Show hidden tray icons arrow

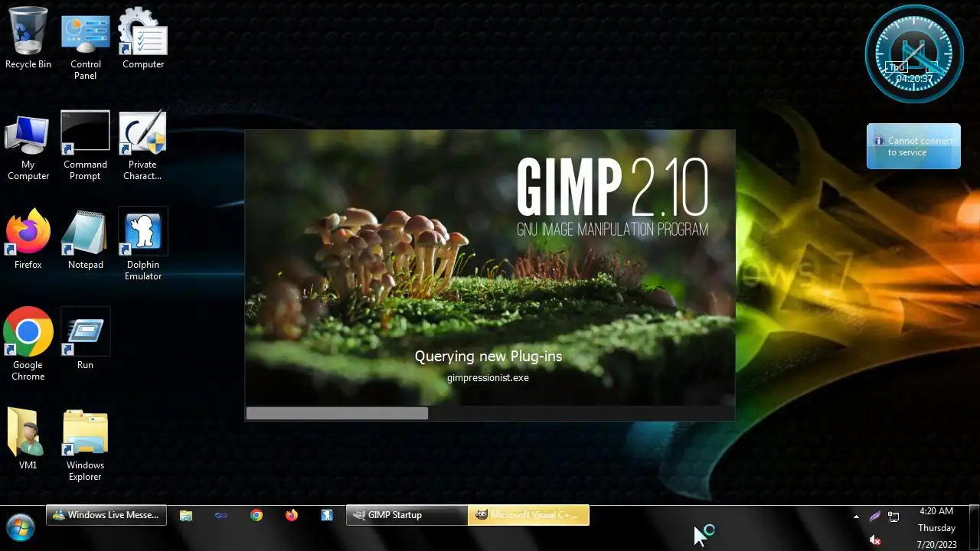856,517
